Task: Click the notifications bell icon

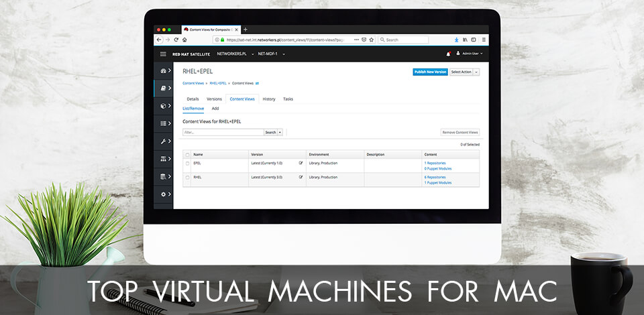Action: coord(448,54)
